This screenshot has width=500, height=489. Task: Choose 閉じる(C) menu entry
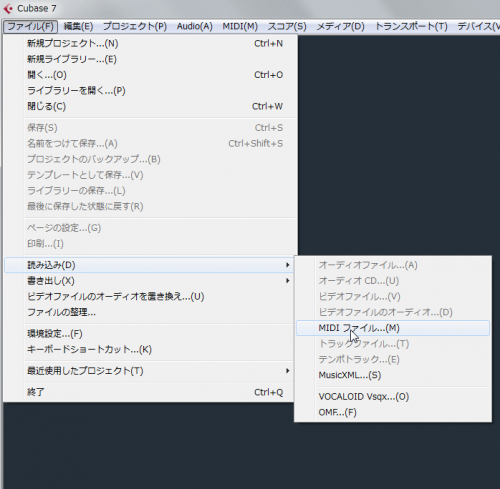tap(150, 106)
